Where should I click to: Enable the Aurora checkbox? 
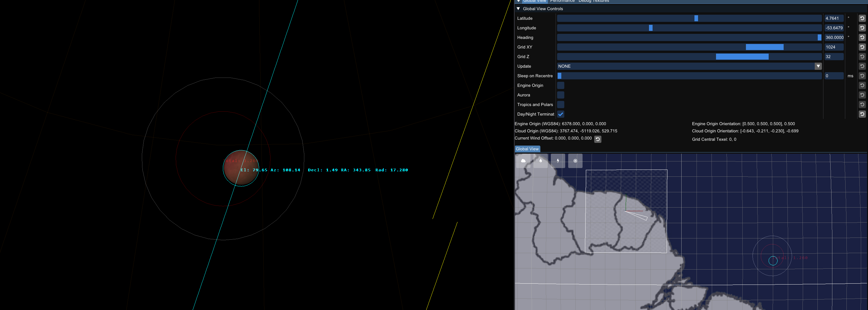(561, 95)
